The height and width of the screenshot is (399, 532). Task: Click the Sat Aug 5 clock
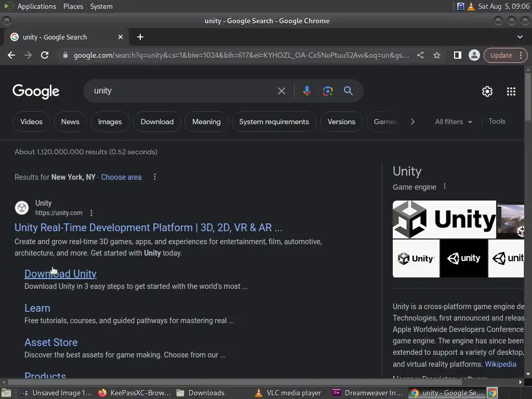[x=503, y=6]
